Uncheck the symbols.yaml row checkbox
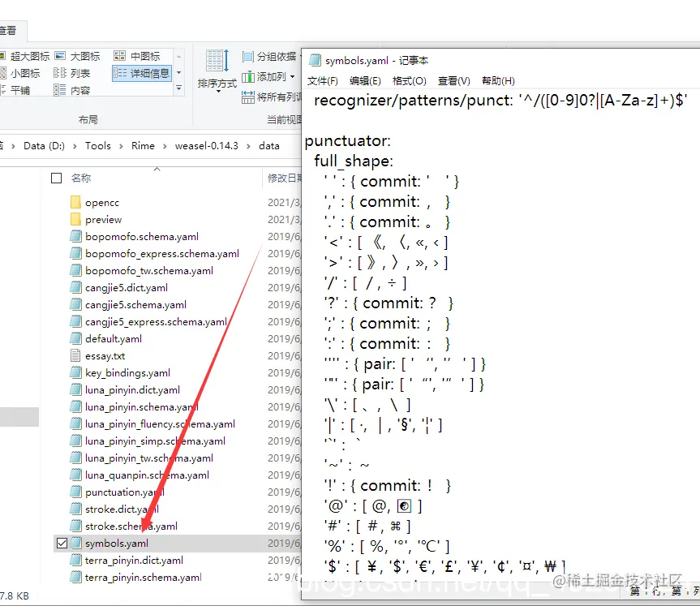This screenshot has width=700, height=606. click(x=62, y=544)
